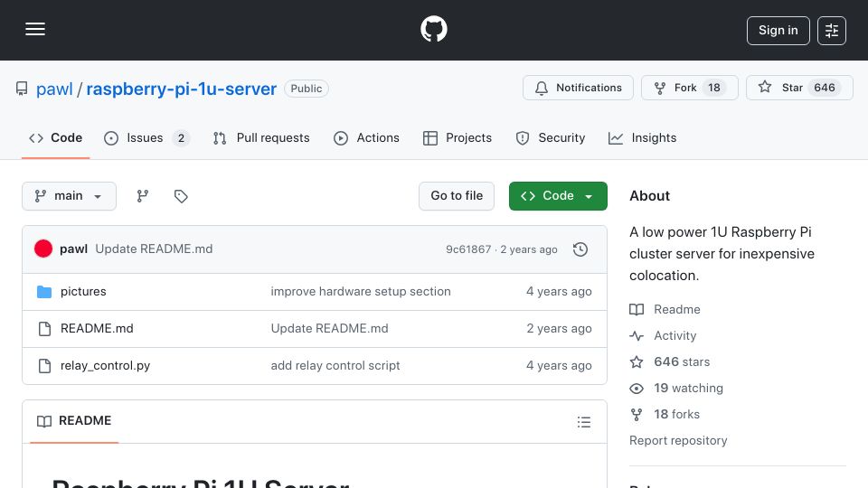The height and width of the screenshot is (488, 868).
Task: Open 18 forks link
Action: pos(665,415)
